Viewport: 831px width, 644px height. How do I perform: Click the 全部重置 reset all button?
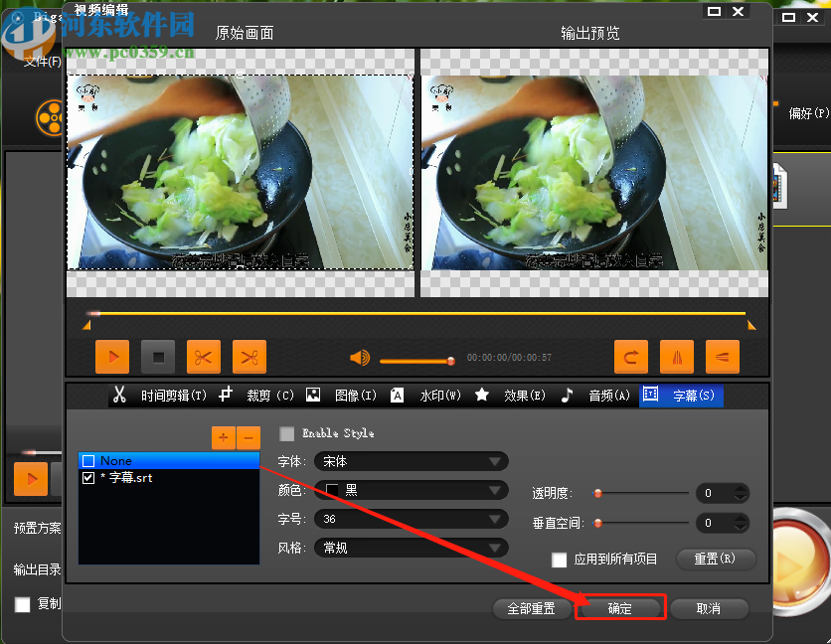point(532,608)
